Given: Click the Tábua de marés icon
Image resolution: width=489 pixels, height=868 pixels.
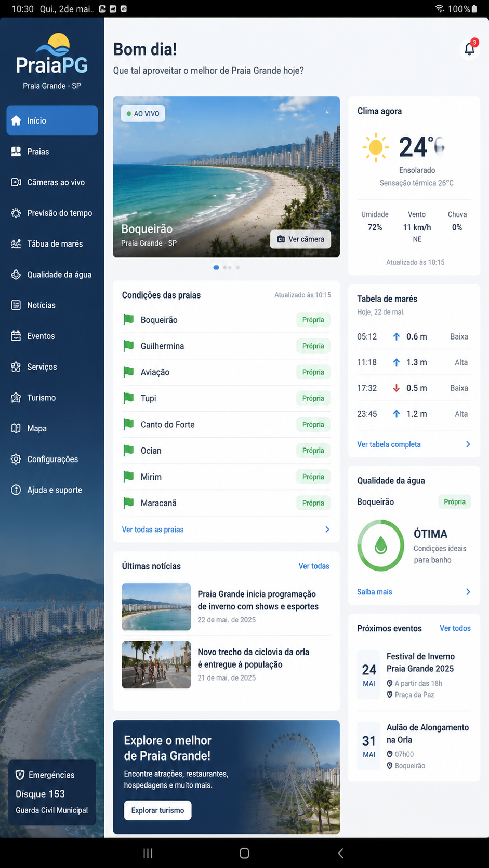Looking at the screenshot, I should pos(16,243).
